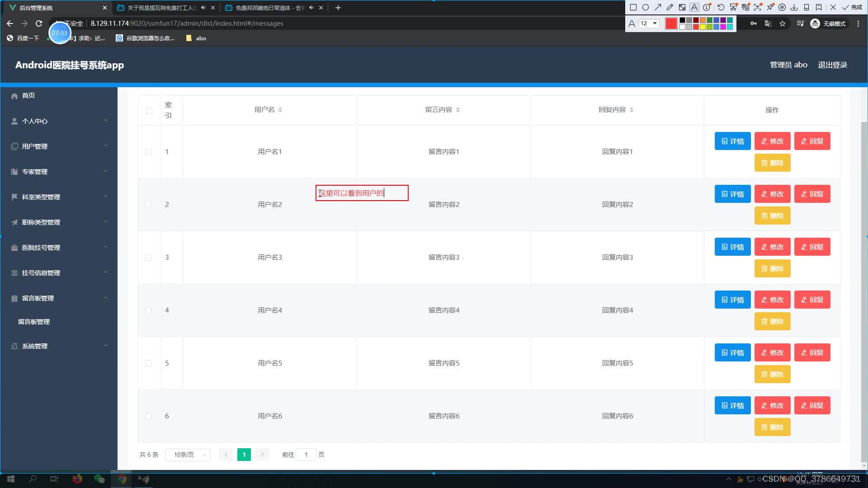Click the translate screenshot icon
This screenshot has width=868, height=488.
click(745, 7)
